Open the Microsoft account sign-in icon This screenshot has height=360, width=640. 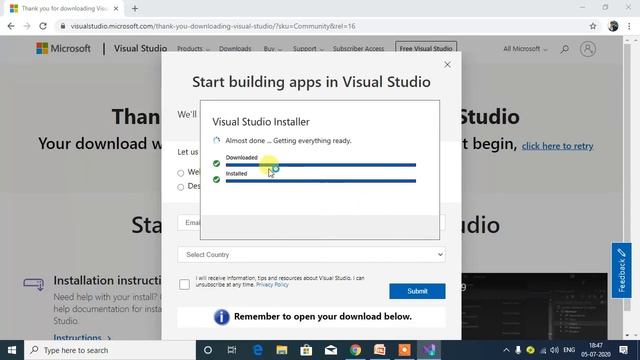tap(588, 49)
